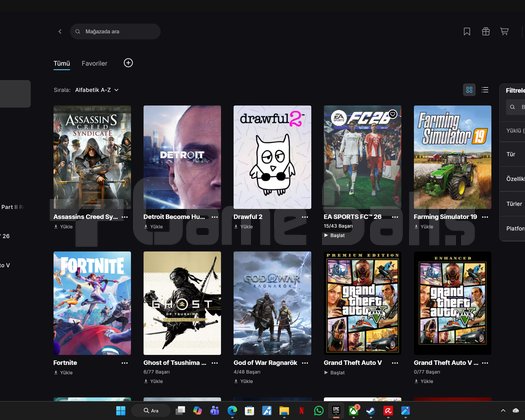The width and height of the screenshot is (525, 420).
Task: Click Yükle under Ghost of Tsushima
Action: click(x=154, y=381)
